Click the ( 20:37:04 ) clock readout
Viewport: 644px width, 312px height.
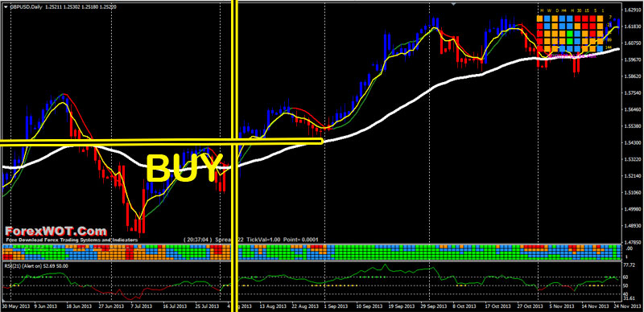pyautogui.click(x=197, y=240)
